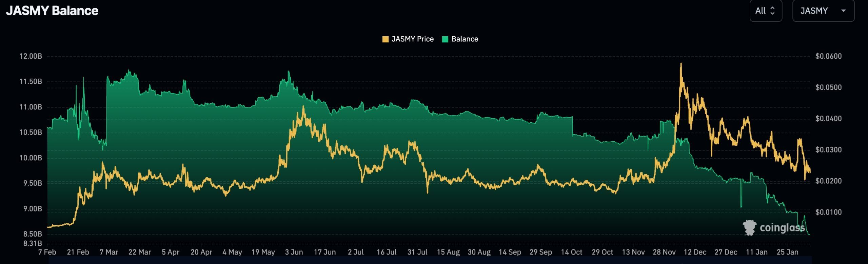Image resolution: width=868 pixels, height=264 pixels.
Task: Click the 14 Oct date label
Action: pyautogui.click(x=572, y=252)
